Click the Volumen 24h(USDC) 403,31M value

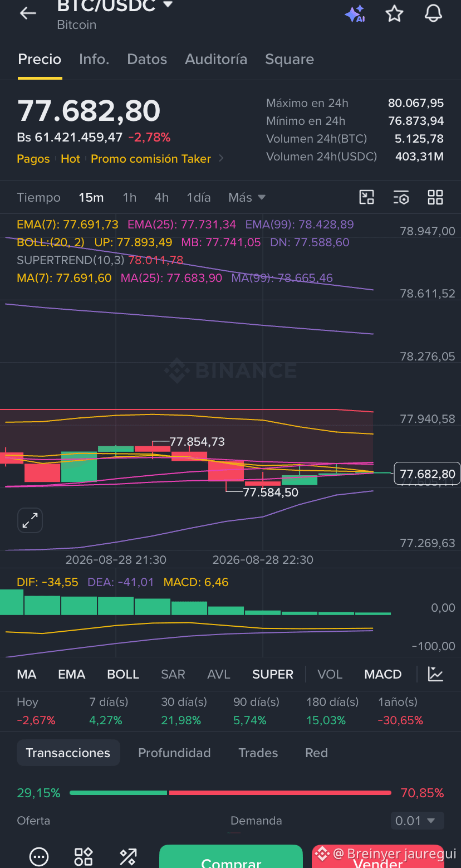click(x=419, y=157)
